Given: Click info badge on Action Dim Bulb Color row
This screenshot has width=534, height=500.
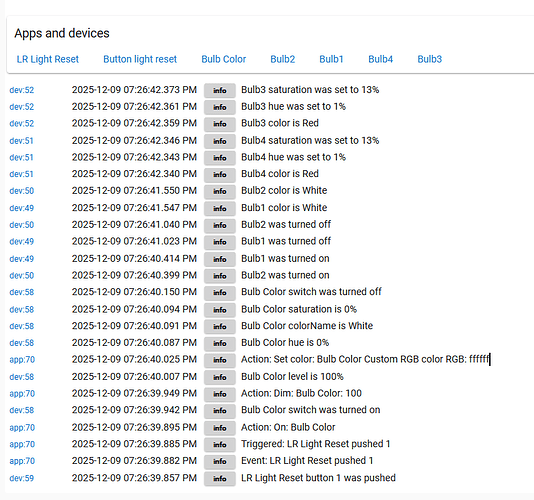Looking at the screenshot, I should tap(220, 394).
